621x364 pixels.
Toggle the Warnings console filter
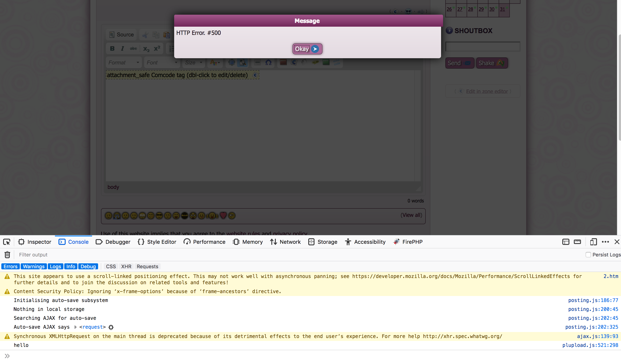(34, 266)
